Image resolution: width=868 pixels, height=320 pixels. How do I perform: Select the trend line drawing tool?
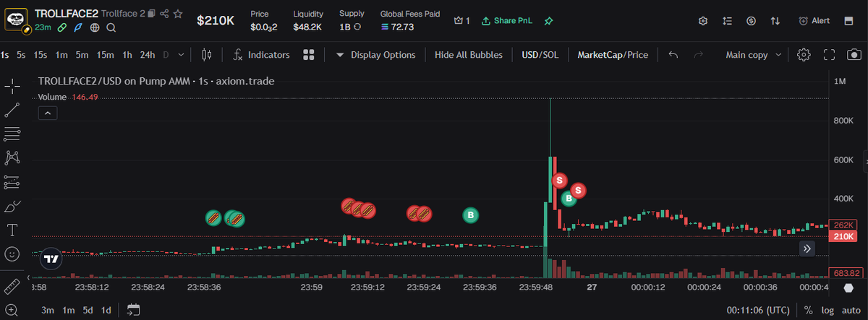point(12,111)
